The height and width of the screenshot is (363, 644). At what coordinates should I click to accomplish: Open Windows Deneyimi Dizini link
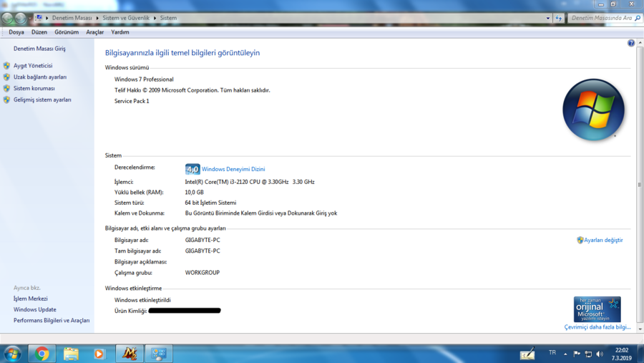[x=233, y=169]
